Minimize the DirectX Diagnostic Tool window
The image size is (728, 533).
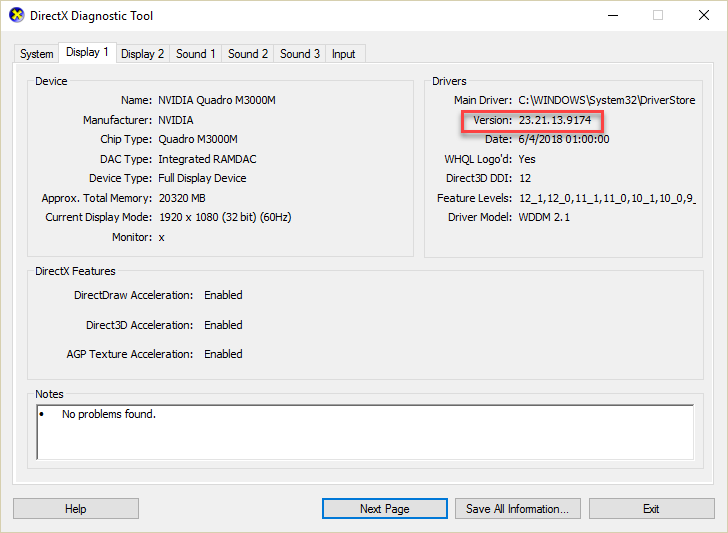613,15
